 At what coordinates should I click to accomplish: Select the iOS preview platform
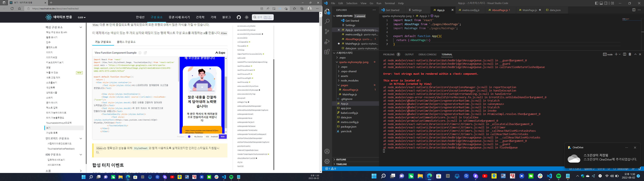[207, 137]
